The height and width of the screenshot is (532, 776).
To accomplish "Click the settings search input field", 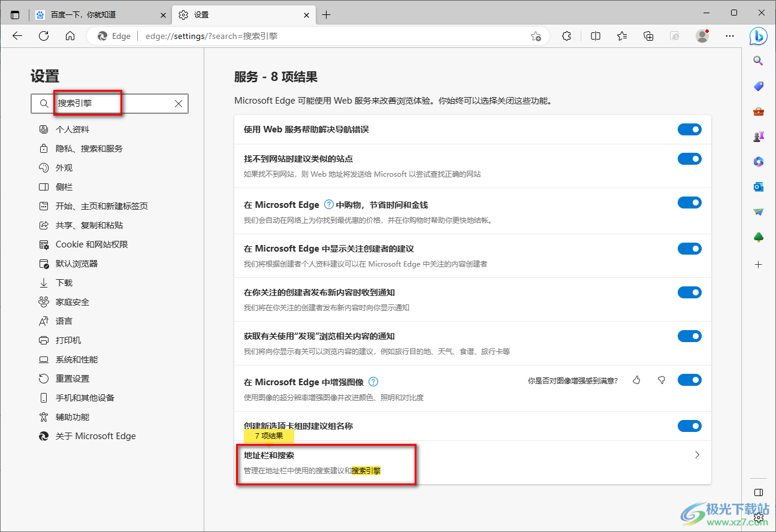I will [110, 104].
